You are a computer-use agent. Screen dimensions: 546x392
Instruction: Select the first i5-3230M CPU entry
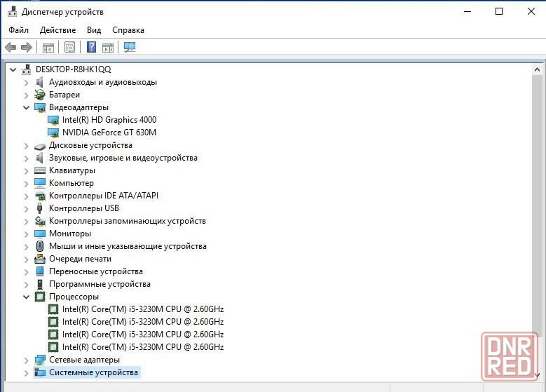point(143,309)
